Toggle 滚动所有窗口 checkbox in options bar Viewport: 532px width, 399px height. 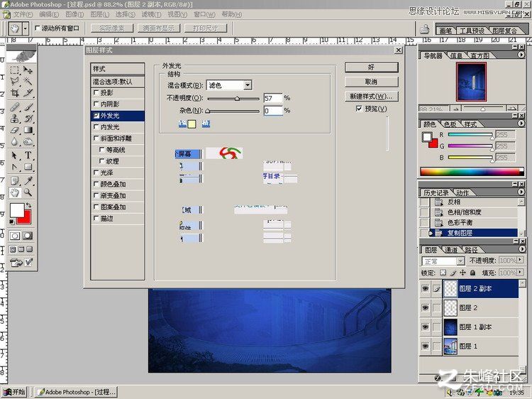(x=38, y=28)
